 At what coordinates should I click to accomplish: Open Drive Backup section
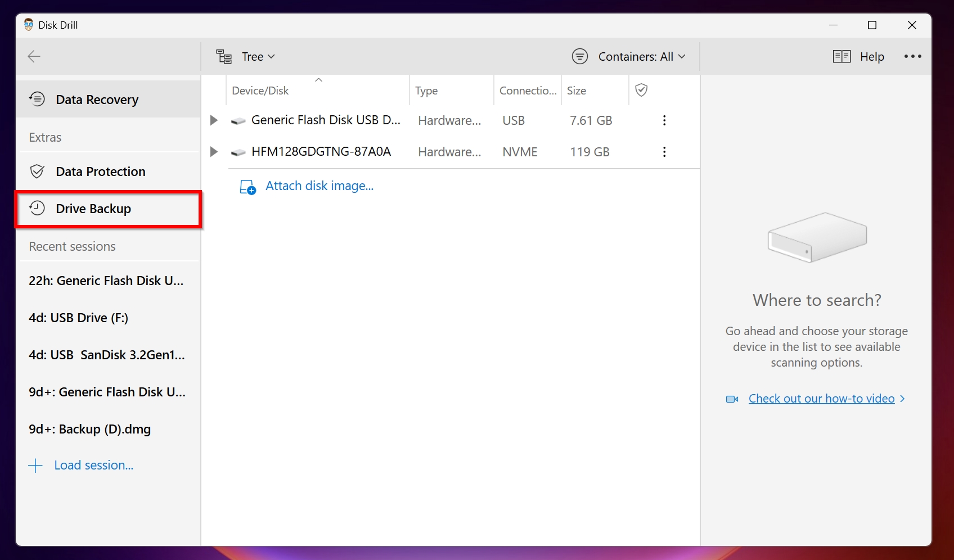click(x=108, y=209)
